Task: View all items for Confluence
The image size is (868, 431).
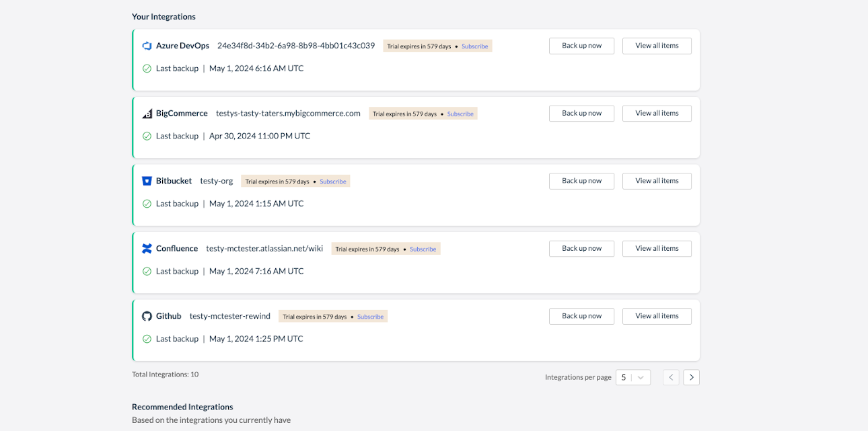Action: 657,248
